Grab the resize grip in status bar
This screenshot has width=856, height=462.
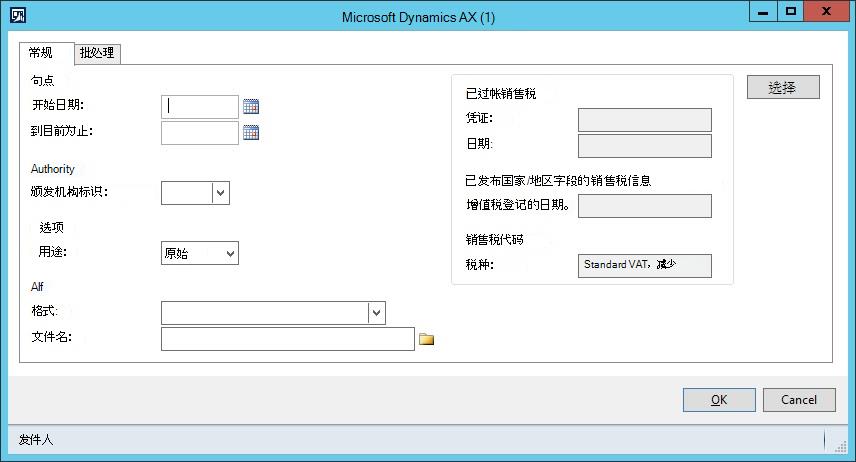841,447
